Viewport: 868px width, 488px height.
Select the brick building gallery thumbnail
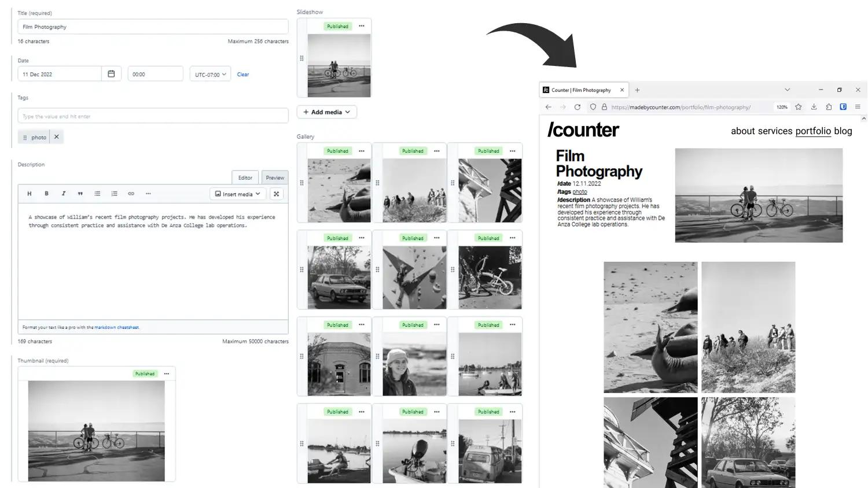point(339,364)
